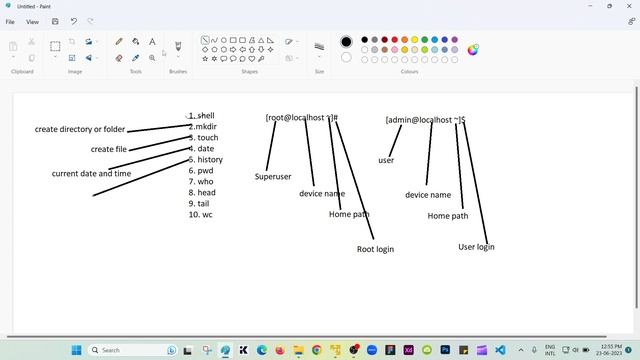Screen dimensions: 640x360
Task: Select the Fill with colour bucket tool
Action: coord(136,42)
